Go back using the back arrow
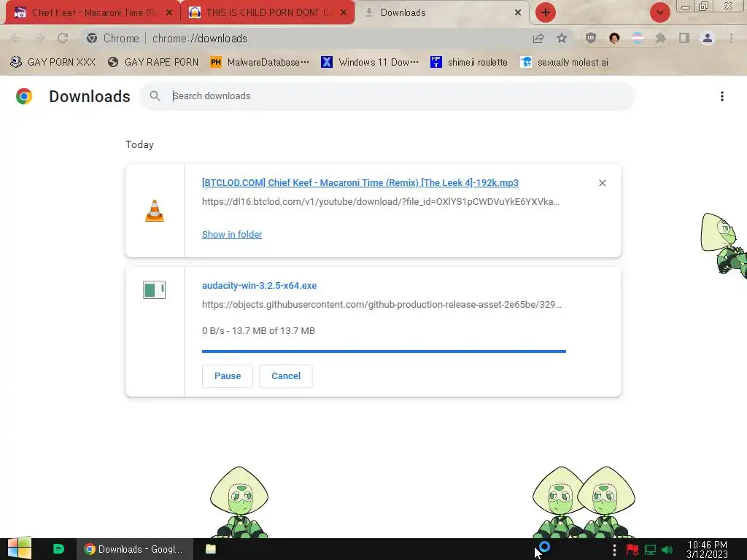747x560 pixels. pyautogui.click(x=15, y=38)
